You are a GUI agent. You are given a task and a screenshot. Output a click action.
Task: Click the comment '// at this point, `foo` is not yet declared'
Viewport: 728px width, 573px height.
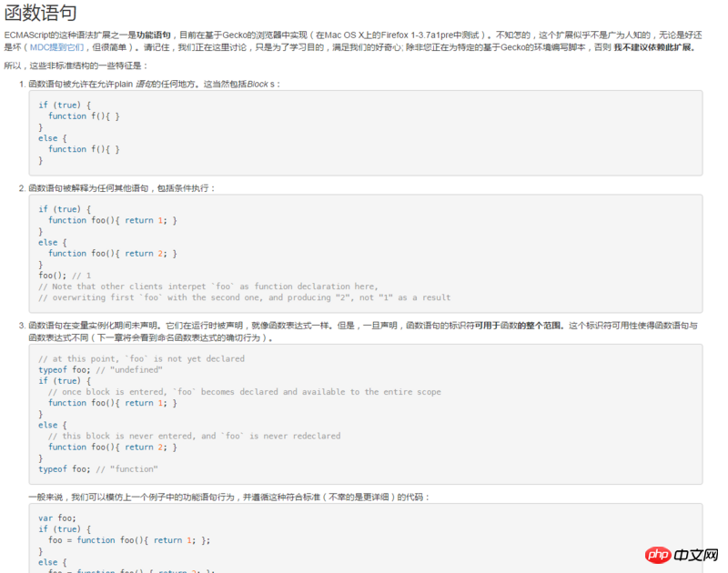142,358
